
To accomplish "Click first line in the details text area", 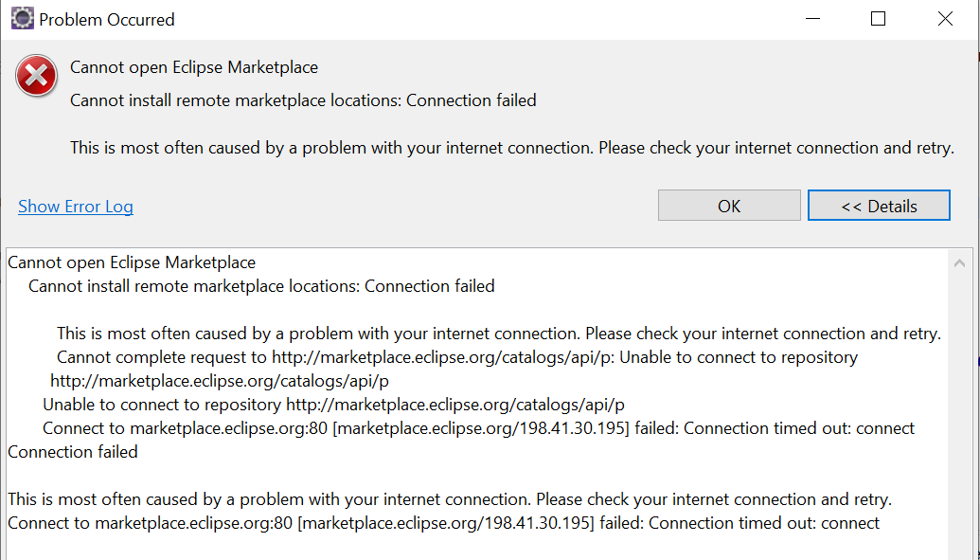I will tap(132, 262).
